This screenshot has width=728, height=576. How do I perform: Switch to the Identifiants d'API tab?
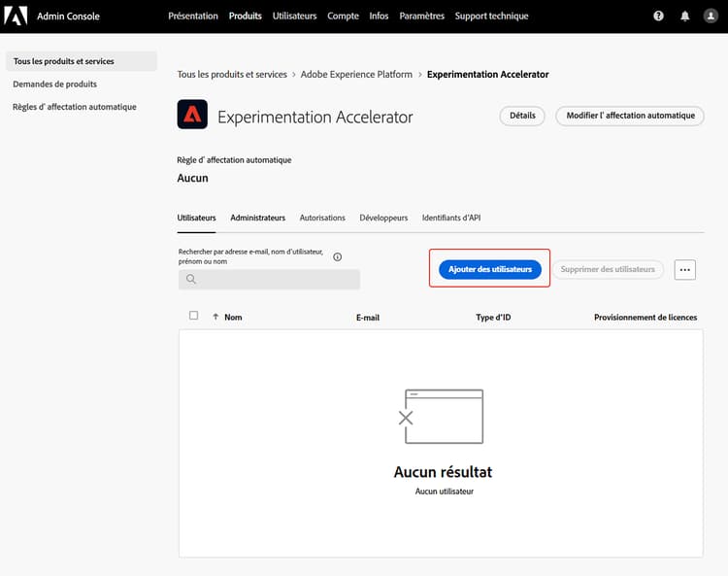point(451,218)
